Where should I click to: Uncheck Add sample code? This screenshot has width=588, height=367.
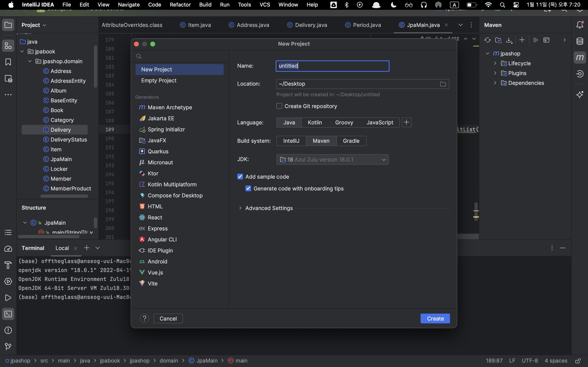pos(240,177)
